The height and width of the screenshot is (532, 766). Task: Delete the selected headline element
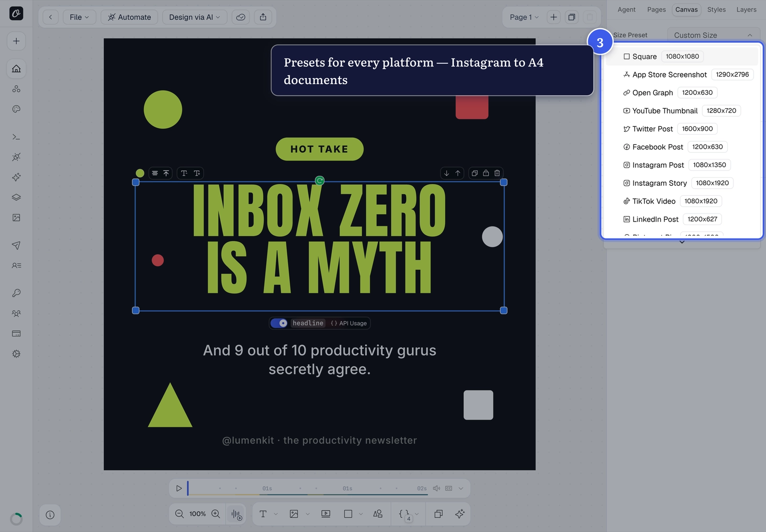coord(497,173)
